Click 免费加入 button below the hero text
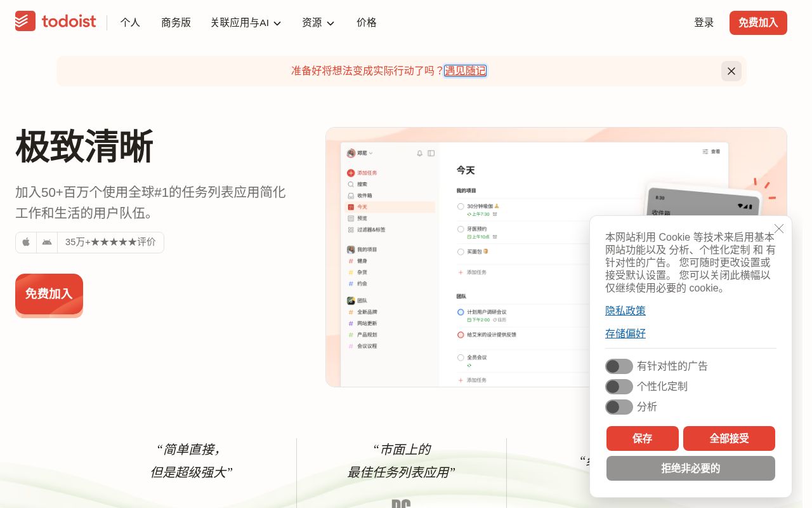This screenshot has height=508, width=812. [x=49, y=294]
